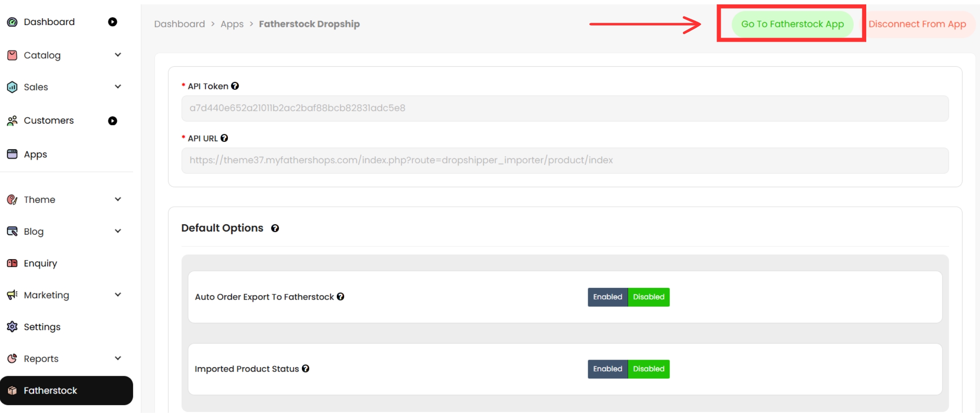
Task: Expand the Catalog menu chevron
Action: [x=118, y=55]
